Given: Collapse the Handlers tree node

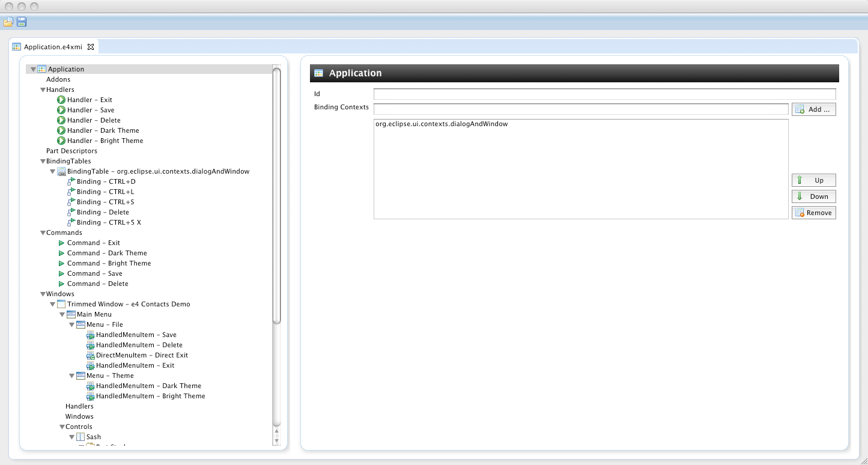Looking at the screenshot, I should pos(43,90).
